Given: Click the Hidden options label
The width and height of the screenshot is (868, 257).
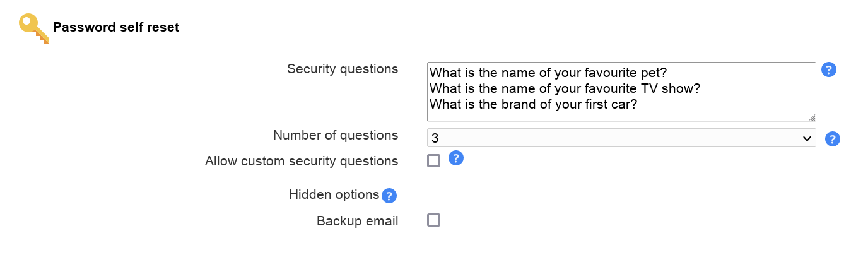Looking at the screenshot, I should point(334,194).
